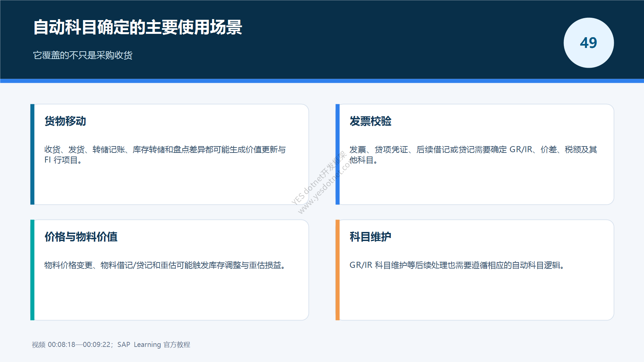The height and width of the screenshot is (362, 644).
Task: Click the subtitle 它覆盖的不只是采购收货
Action: coord(83,55)
